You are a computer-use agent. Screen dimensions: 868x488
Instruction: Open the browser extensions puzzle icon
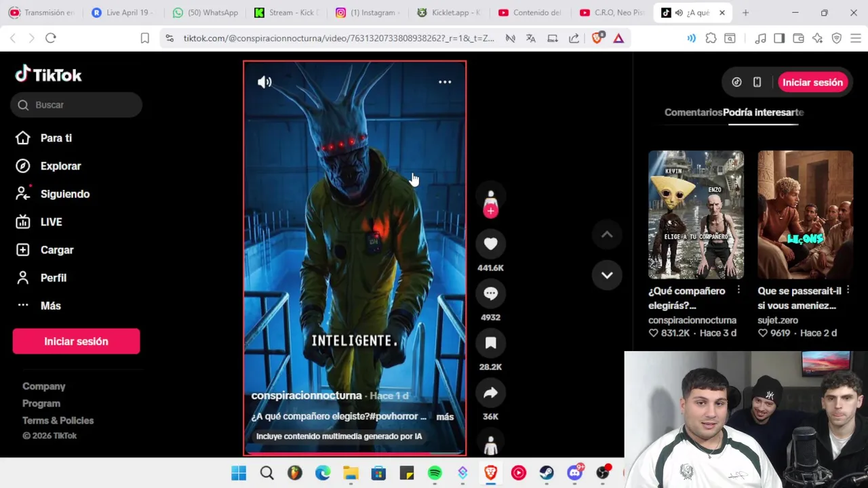tap(711, 39)
